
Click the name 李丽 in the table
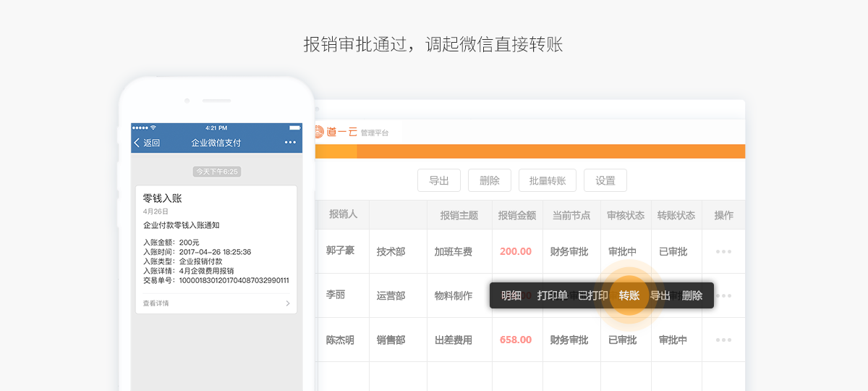(x=335, y=295)
